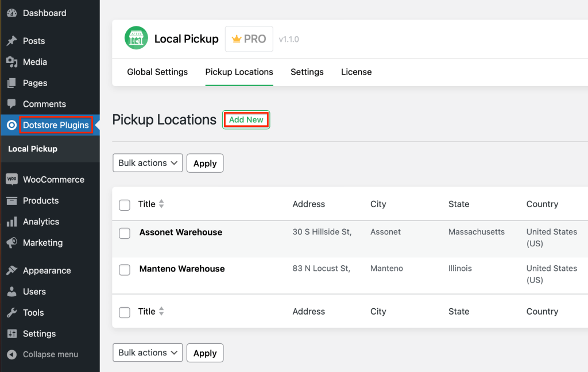Screen dimensions: 588x372
Task: Click the Comments speech bubble icon
Action: 11,104
